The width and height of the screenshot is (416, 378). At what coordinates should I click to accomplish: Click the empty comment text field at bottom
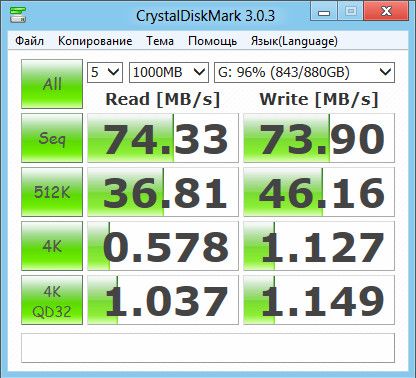pos(208,348)
